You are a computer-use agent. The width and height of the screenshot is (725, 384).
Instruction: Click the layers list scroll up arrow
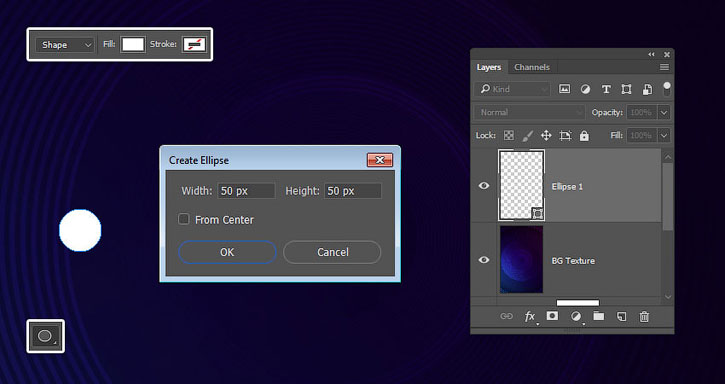(x=668, y=157)
